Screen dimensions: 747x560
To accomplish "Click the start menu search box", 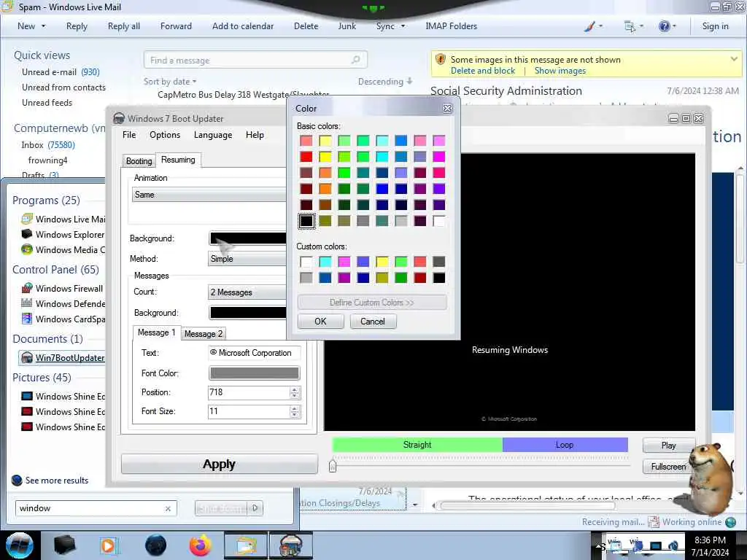I will coord(96,508).
